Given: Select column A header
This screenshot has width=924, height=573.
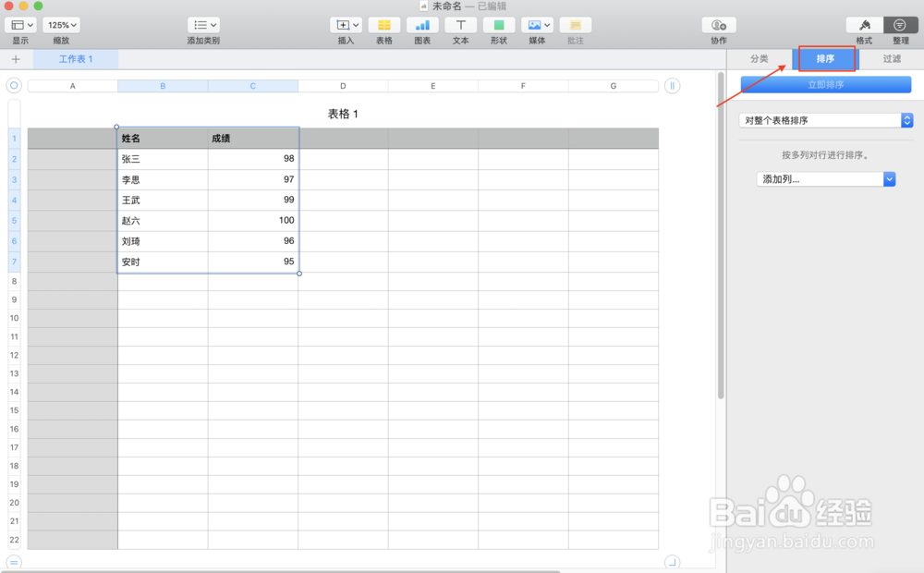Looking at the screenshot, I should pyautogui.click(x=72, y=86).
